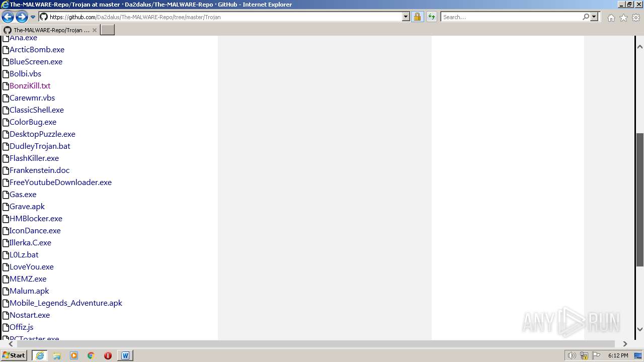
Task: Click the LoveYou.exe file name
Action: click(31, 266)
